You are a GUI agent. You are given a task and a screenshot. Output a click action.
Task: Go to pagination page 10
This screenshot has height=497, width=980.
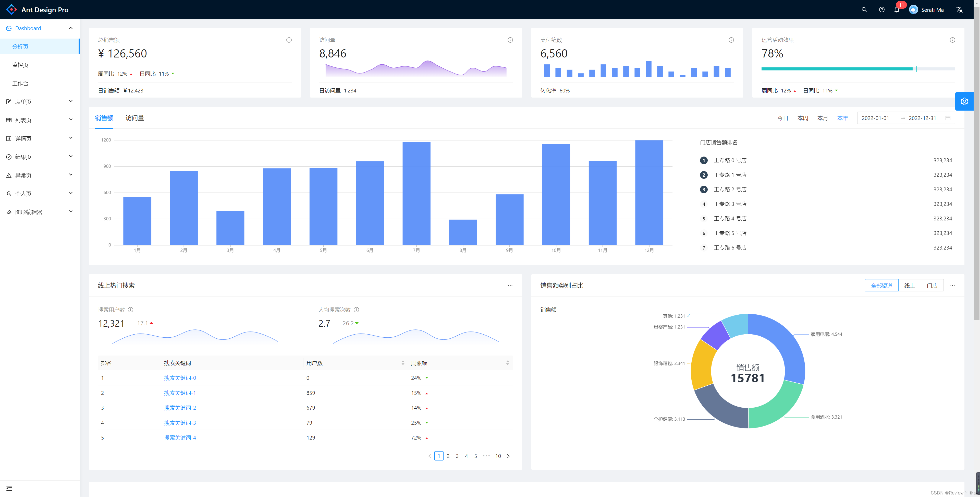pyautogui.click(x=498, y=456)
